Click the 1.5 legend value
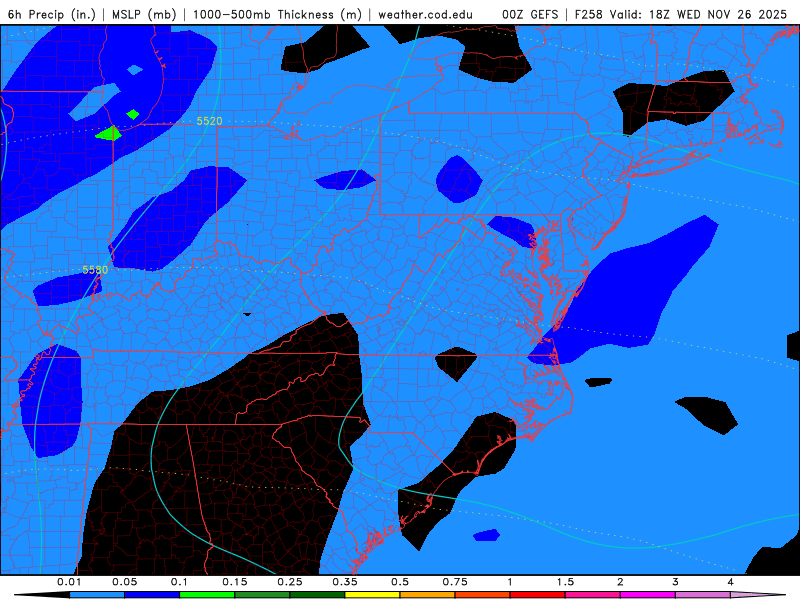Viewport: 800px width, 600px height. coord(565,582)
